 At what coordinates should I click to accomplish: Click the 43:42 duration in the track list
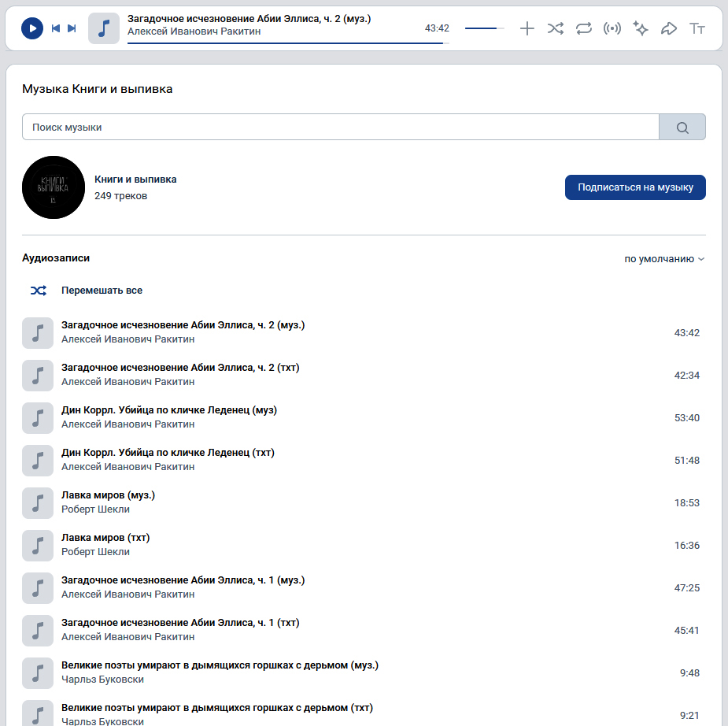point(686,332)
